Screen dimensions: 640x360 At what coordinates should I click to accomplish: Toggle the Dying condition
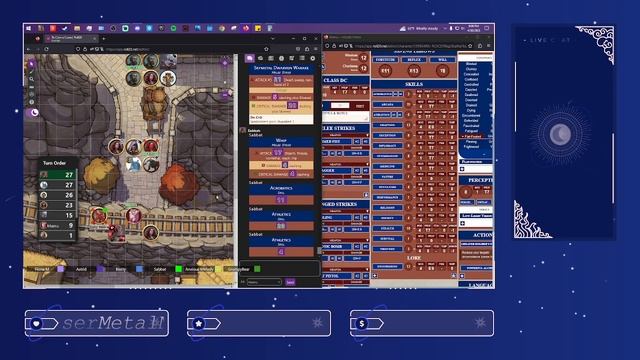pyautogui.click(x=471, y=110)
